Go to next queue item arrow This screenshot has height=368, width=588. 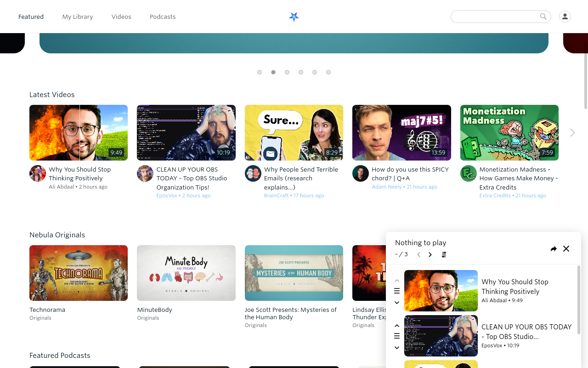(430, 255)
